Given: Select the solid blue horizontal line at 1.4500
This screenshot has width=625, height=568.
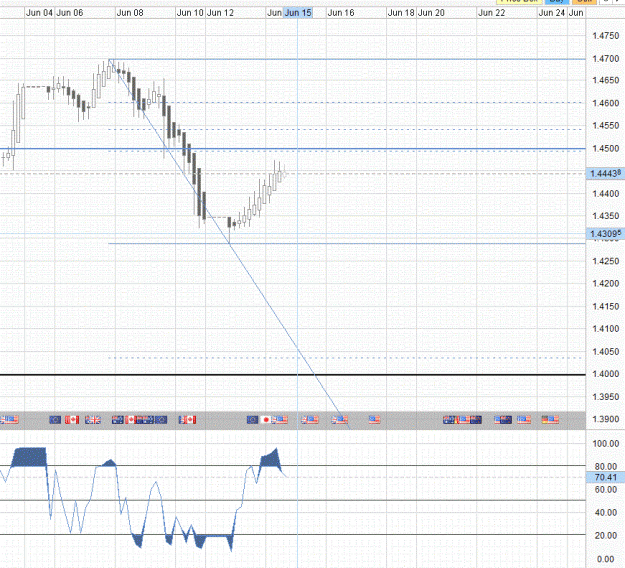Looking at the screenshot, I should (x=293, y=149).
